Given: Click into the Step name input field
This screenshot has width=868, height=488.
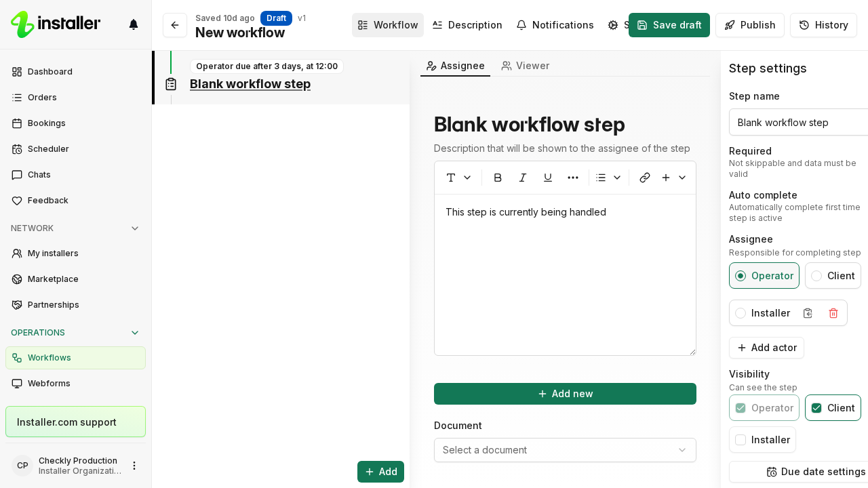Looking at the screenshot, I should tap(798, 123).
